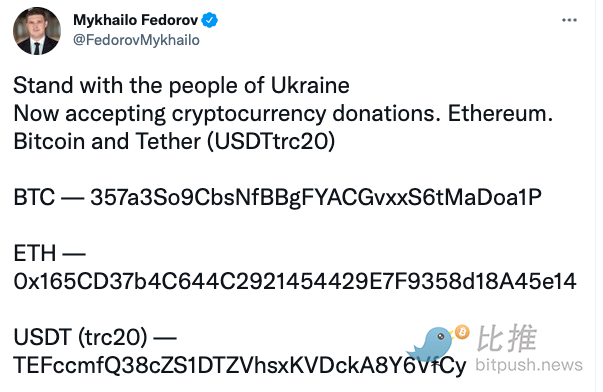Click the 'USDT (trc20) —' label
Screen dimensions: 603x392
[x=95, y=337]
